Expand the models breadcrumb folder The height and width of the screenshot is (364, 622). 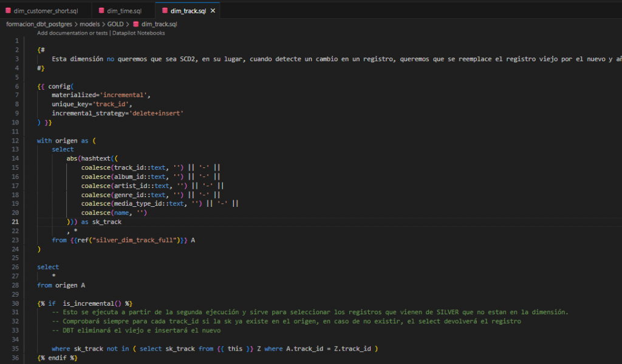(89, 24)
